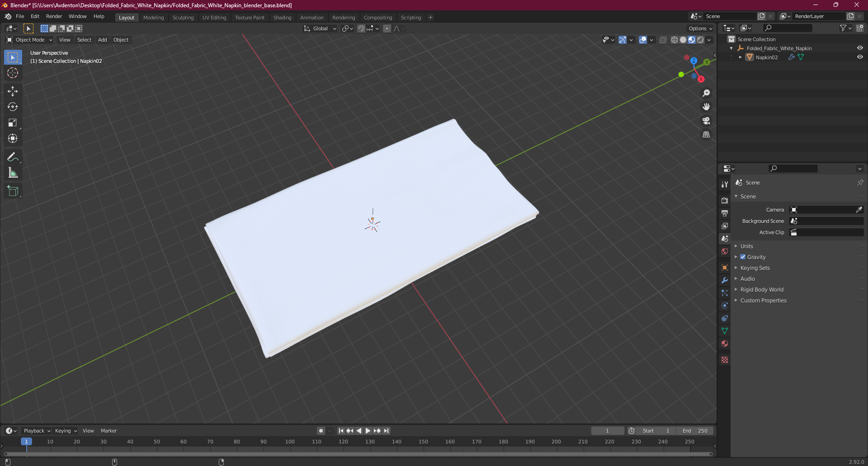Click the zoom viewport magnifier icon
This screenshot has width=868, height=466.
pyautogui.click(x=706, y=93)
